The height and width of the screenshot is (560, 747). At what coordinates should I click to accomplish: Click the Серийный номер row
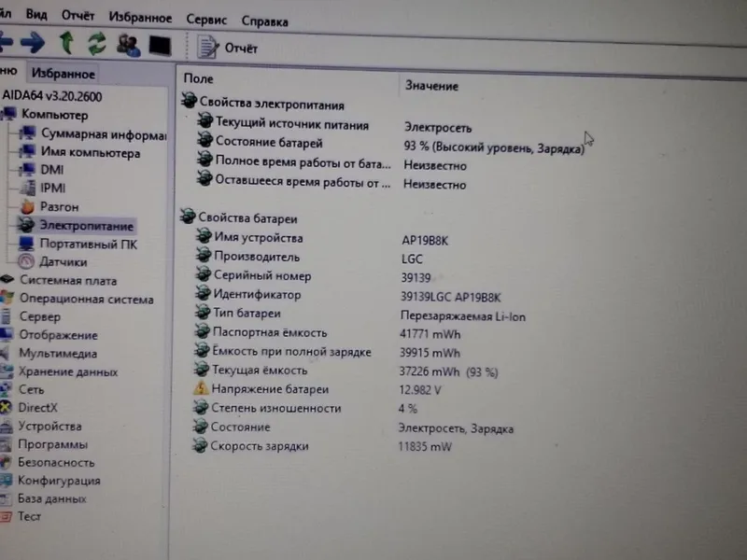click(314, 276)
